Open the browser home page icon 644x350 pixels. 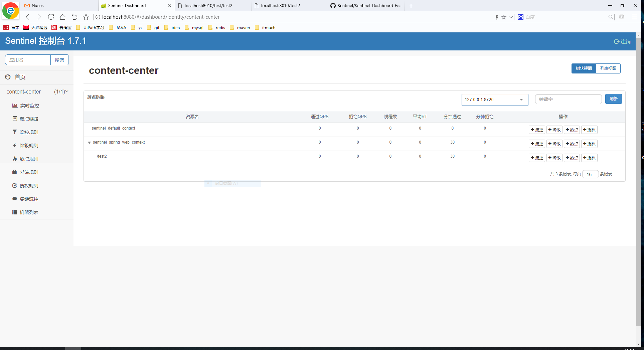pos(62,17)
